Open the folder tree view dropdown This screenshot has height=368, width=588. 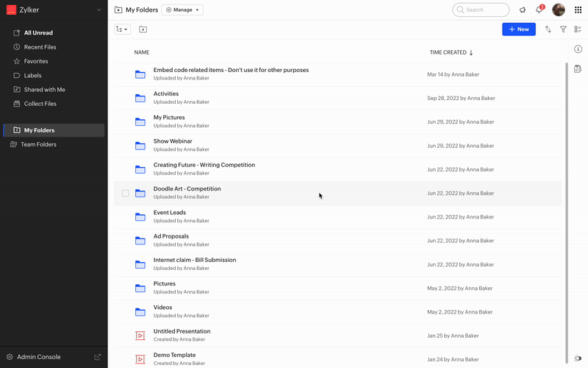point(122,29)
